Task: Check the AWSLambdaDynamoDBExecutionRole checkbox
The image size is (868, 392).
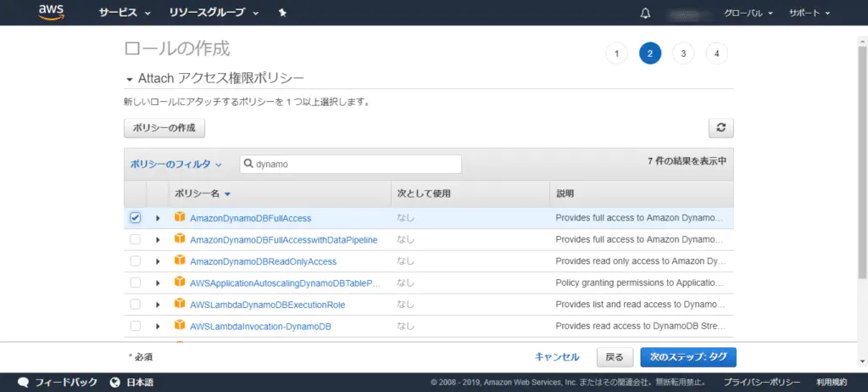Action: click(135, 305)
